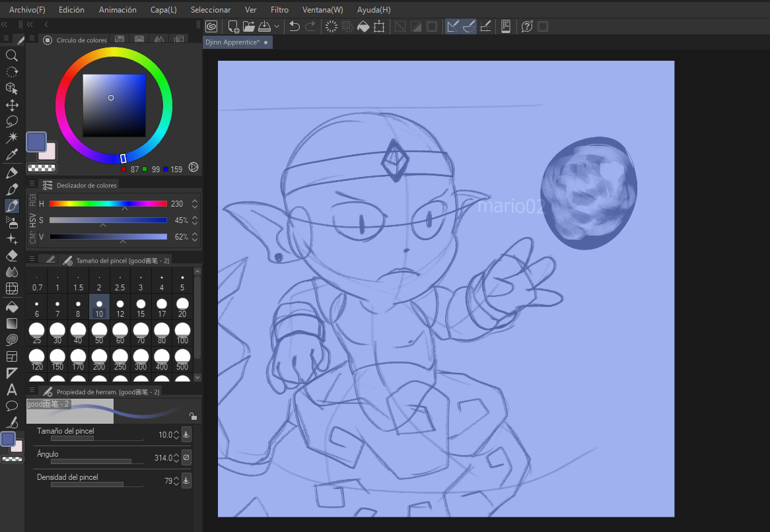770x532 pixels.
Task: Open the save options dropdown arrow
Action: click(x=276, y=26)
